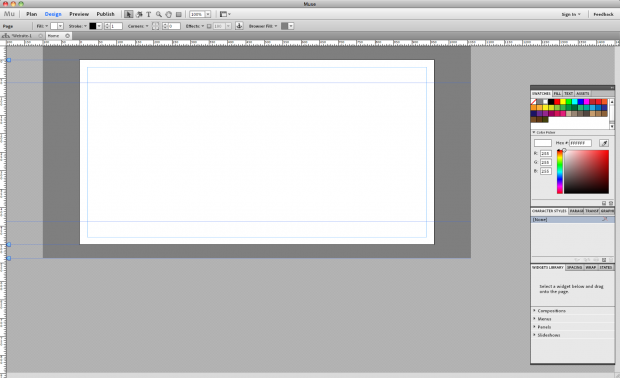Pick the red swatch
This screenshot has width=620, height=378.
pyautogui.click(x=557, y=102)
